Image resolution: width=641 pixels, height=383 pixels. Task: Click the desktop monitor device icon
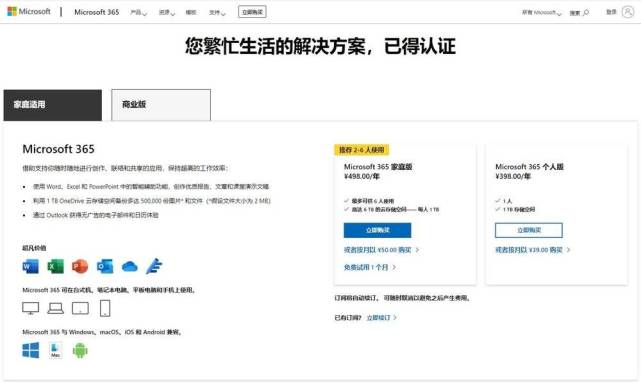click(x=31, y=308)
